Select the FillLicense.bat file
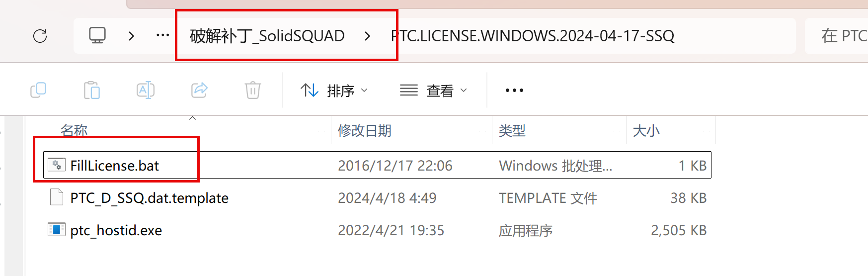The height and width of the screenshot is (276, 868). tap(377, 165)
